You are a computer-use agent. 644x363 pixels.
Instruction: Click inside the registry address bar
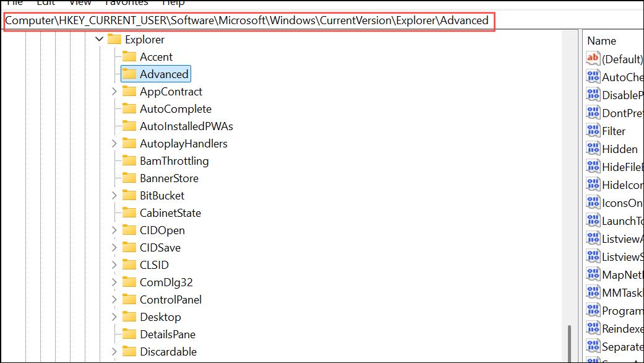click(x=247, y=20)
